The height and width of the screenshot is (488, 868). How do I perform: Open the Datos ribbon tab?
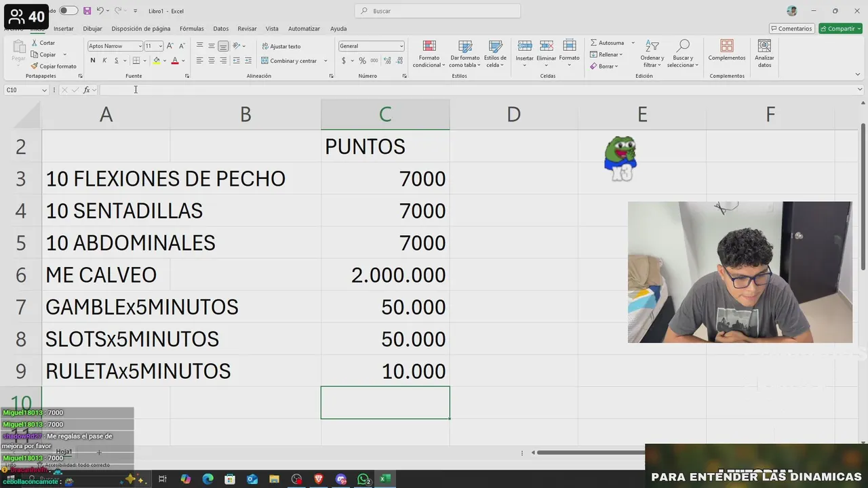221,28
